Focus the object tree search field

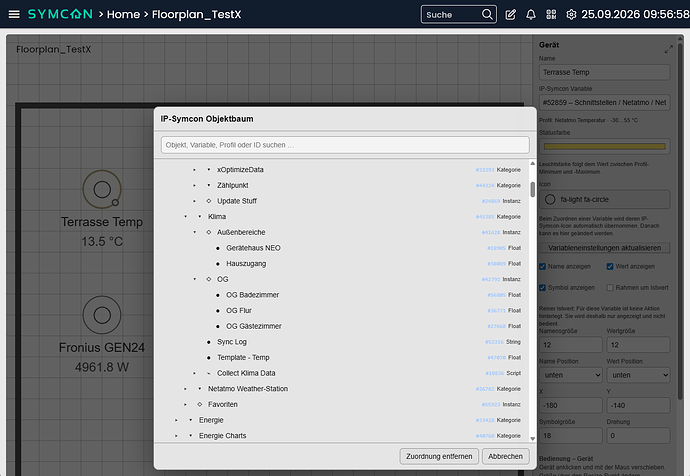pos(345,145)
